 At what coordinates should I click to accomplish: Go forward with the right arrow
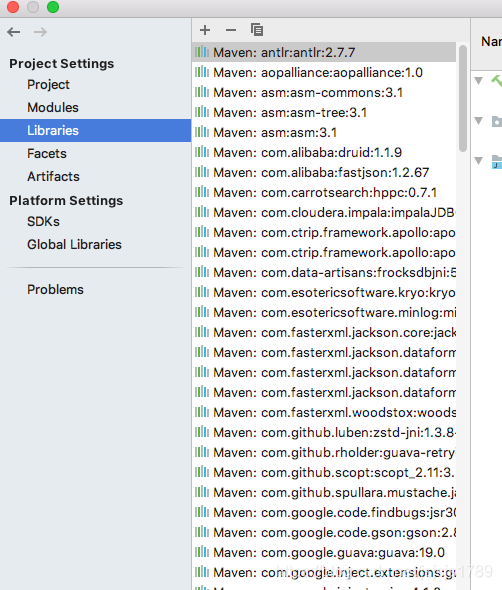[40, 32]
